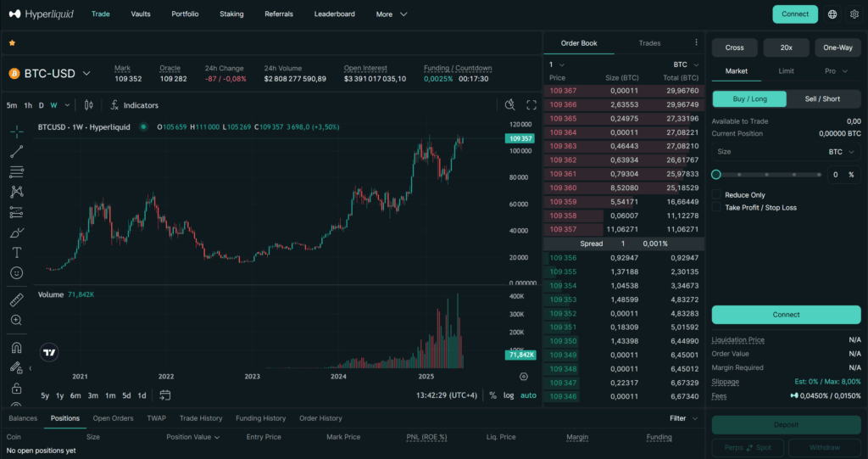Click the go to date calendar icon
Viewport: 868px width, 459px height.
[x=164, y=395]
